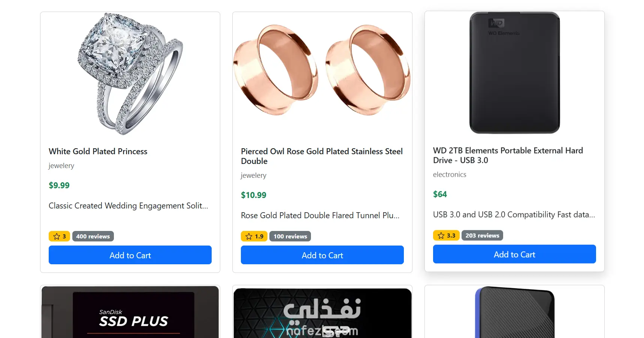
Task: View the WD Elements hard drive image
Action: [514, 73]
